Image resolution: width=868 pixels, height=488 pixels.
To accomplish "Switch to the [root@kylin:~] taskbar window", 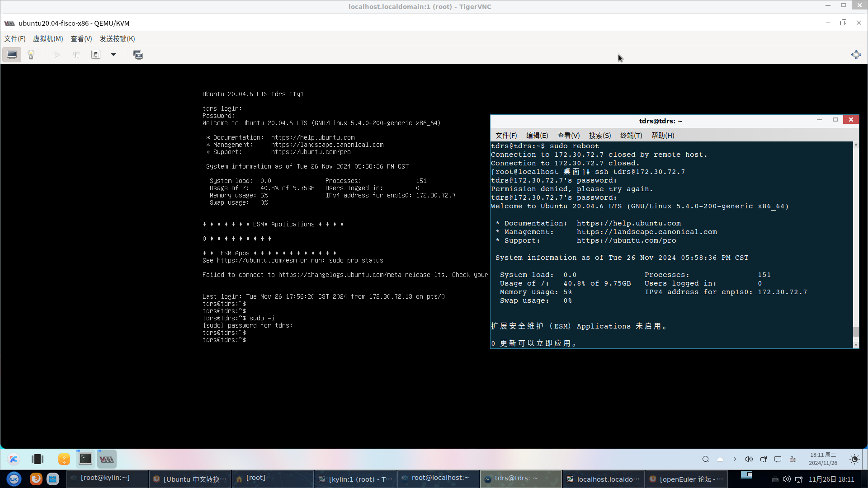I will click(x=105, y=478).
